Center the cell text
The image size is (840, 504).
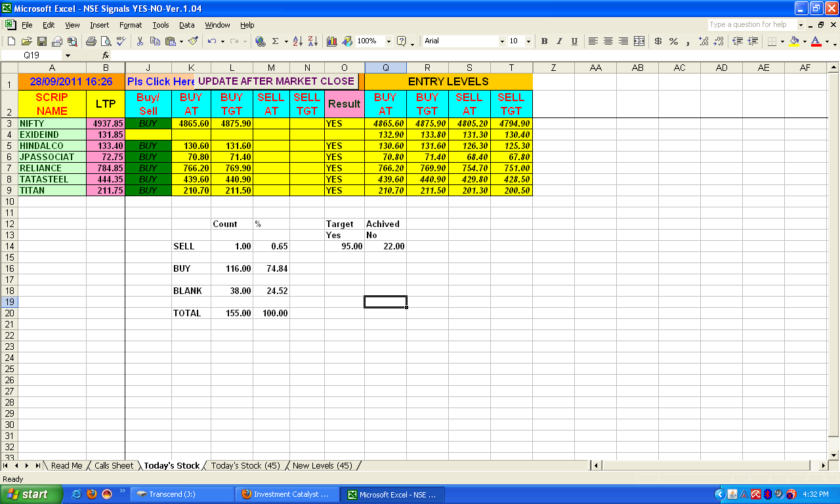pyautogui.click(x=608, y=41)
